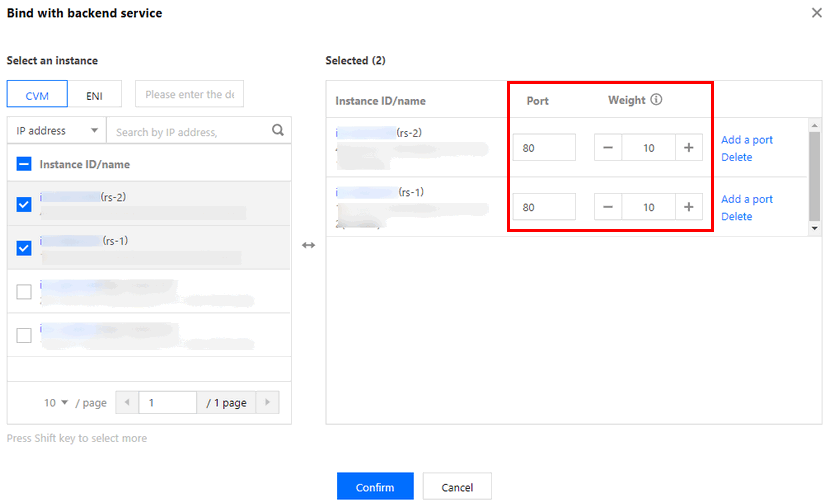Click the port field for rs-2
The width and height of the screenshot is (830, 503).
coord(544,148)
